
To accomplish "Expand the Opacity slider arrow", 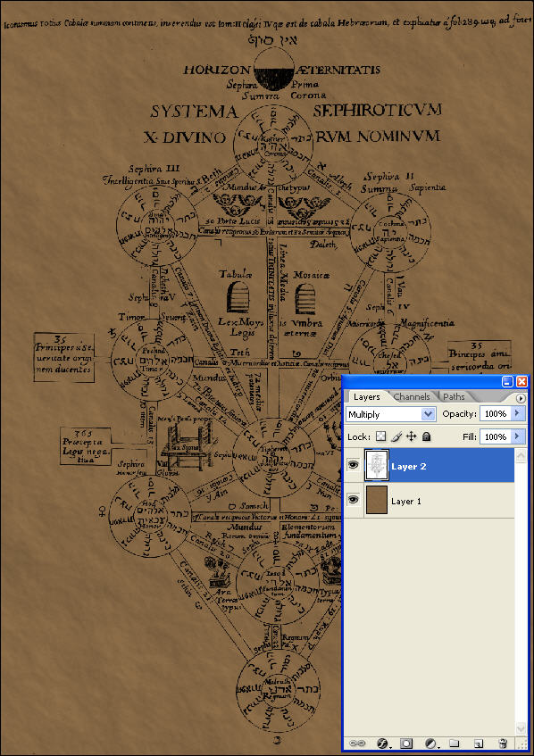I will (518, 413).
